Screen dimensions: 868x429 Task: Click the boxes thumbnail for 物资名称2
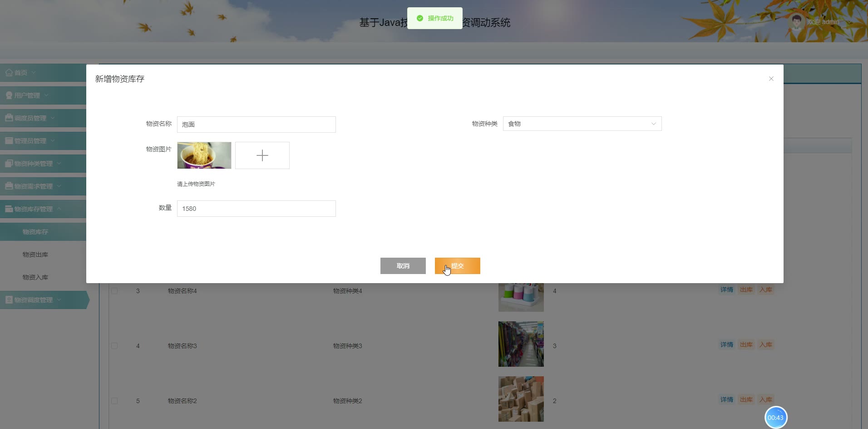point(521,399)
